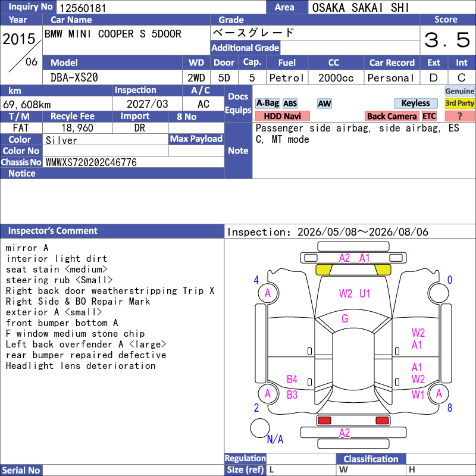Image resolution: width=476 pixels, height=476 pixels.
Task: Click 'Headlight lens deterioration' comment
Action: click(x=80, y=366)
